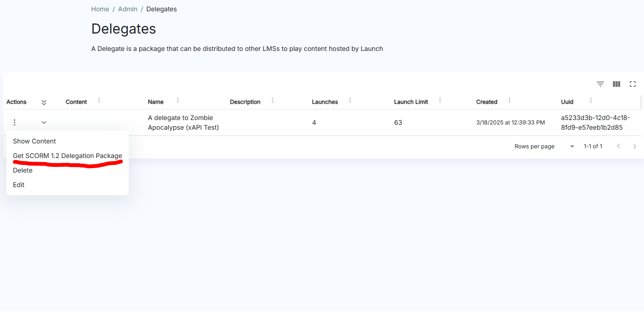The height and width of the screenshot is (316, 644).
Task: Open Launches column options menu
Action: tap(350, 100)
